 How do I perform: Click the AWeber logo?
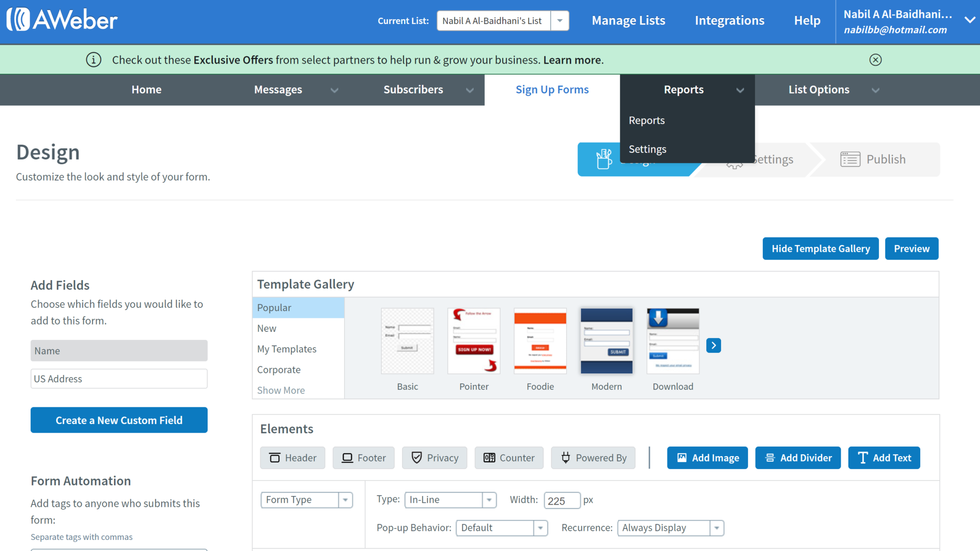[x=62, y=20]
